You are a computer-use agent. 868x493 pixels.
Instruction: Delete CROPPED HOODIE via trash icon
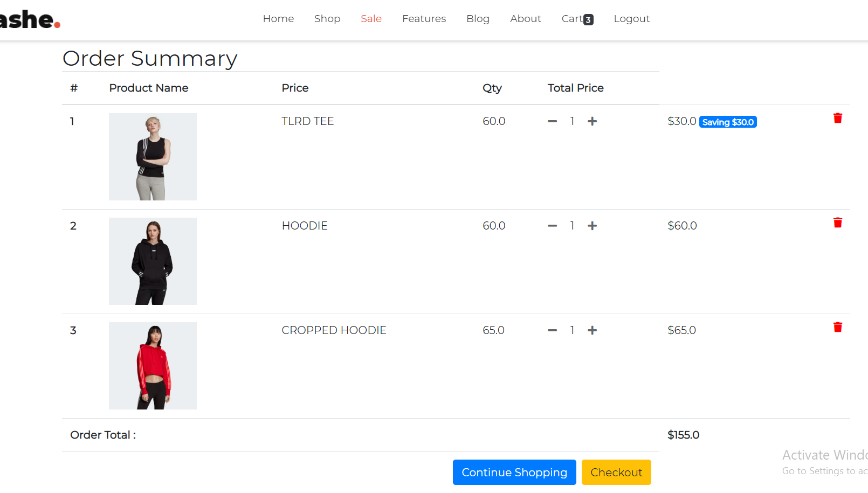click(838, 327)
